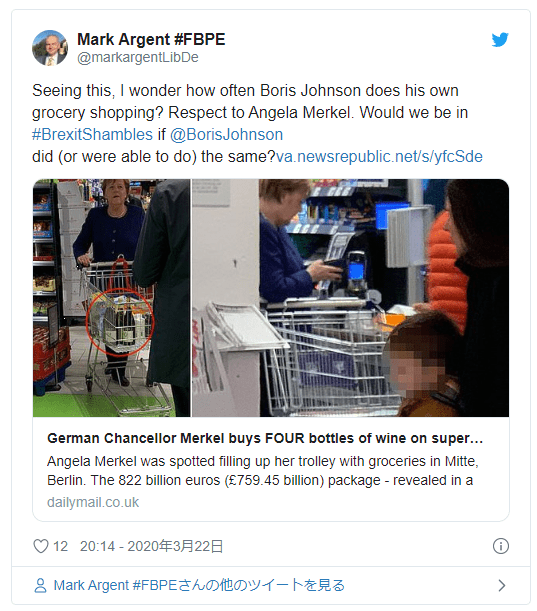Open the Merkel shopping trolley photo

tap(111, 298)
